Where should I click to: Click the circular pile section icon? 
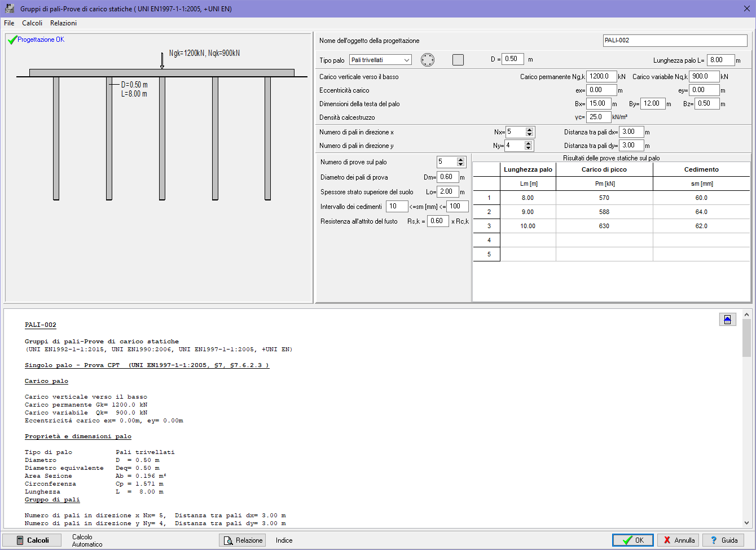pos(428,60)
